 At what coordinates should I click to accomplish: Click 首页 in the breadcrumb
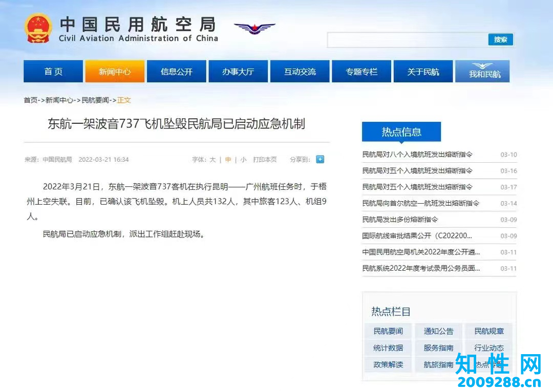pos(30,100)
